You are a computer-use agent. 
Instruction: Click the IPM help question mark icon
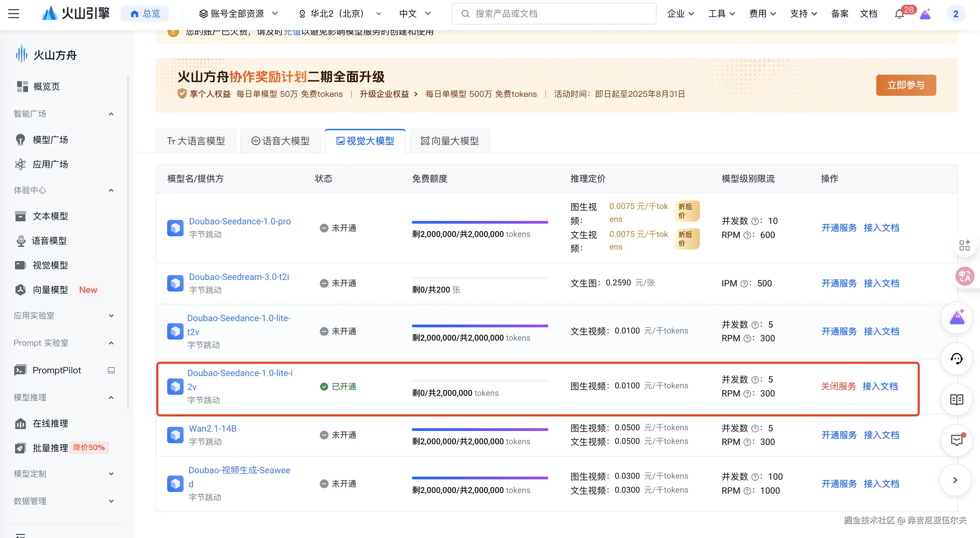coord(744,284)
